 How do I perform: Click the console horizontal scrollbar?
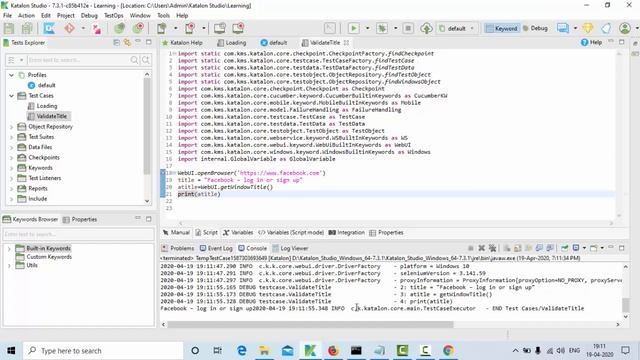[310, 324]
